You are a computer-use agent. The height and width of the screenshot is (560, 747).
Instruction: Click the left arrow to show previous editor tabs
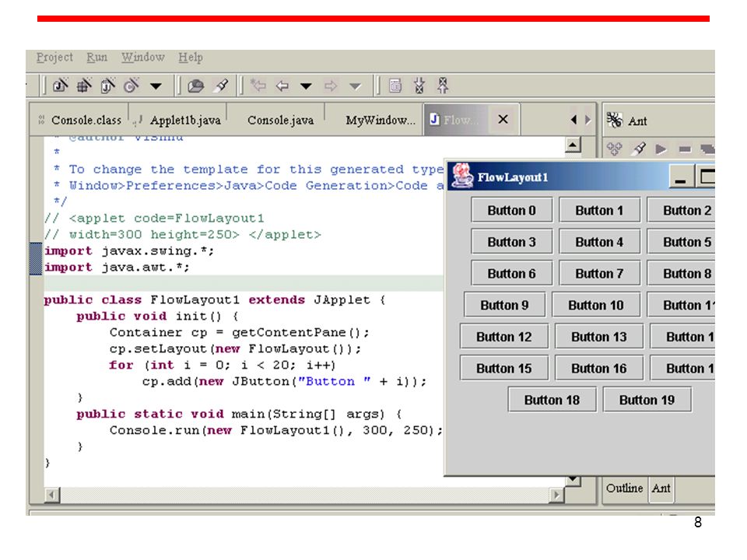tap(573, 120)
